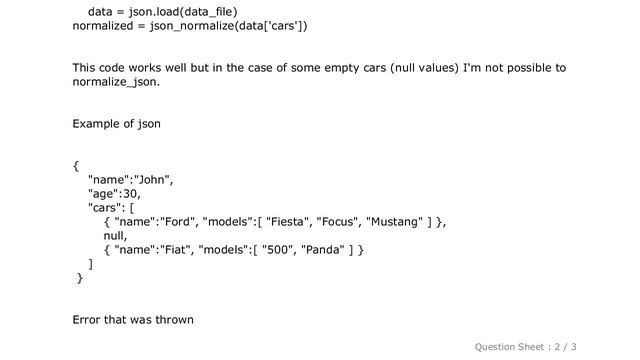Screen dimensions: 640x360
Task: Click the "age":30 line
Action: click(114, 193)
